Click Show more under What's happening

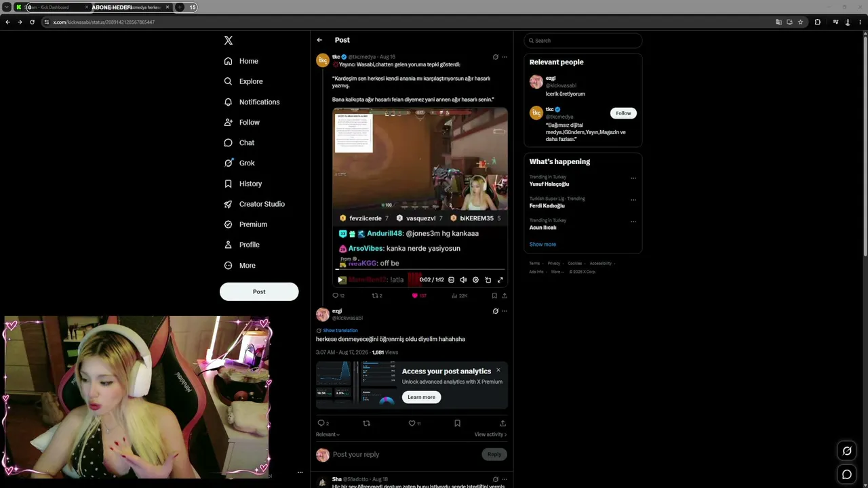(x=542, y=244)
